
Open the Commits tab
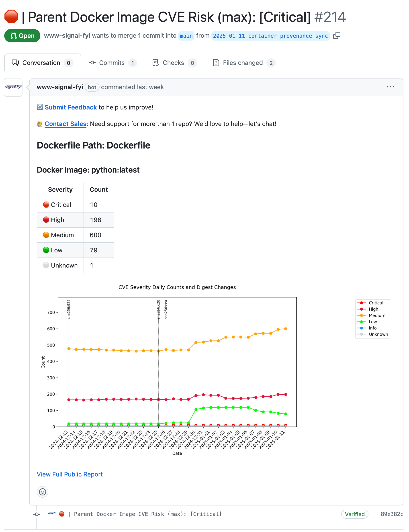click(113, 63)
